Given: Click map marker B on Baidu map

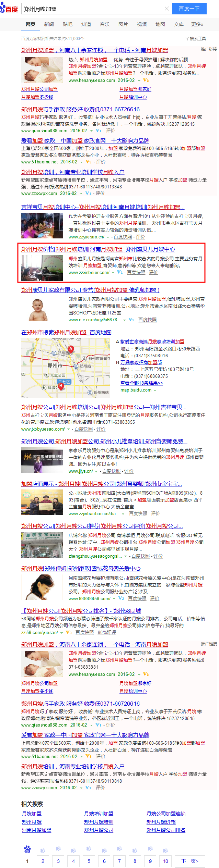Looking at the screenshot, I should click(61, 386).
